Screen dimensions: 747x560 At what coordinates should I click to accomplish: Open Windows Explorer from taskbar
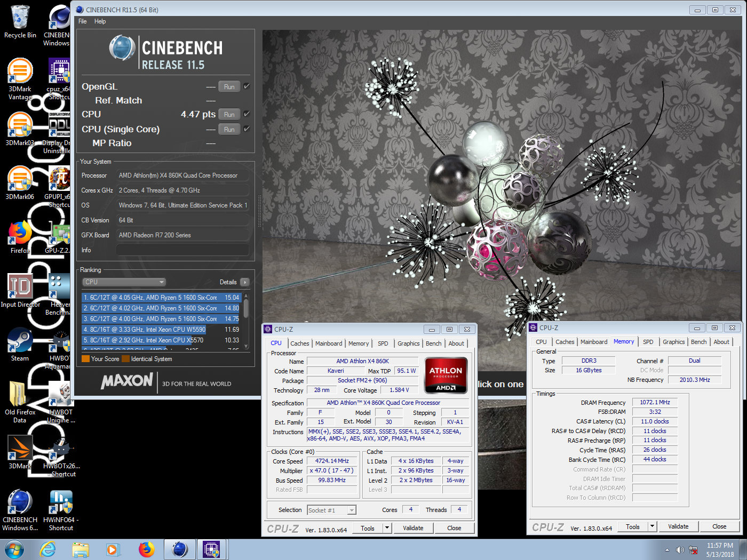(81, 549)
